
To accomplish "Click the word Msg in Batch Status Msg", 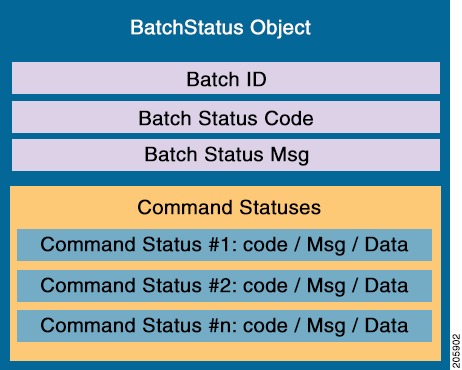I will 290,155.
